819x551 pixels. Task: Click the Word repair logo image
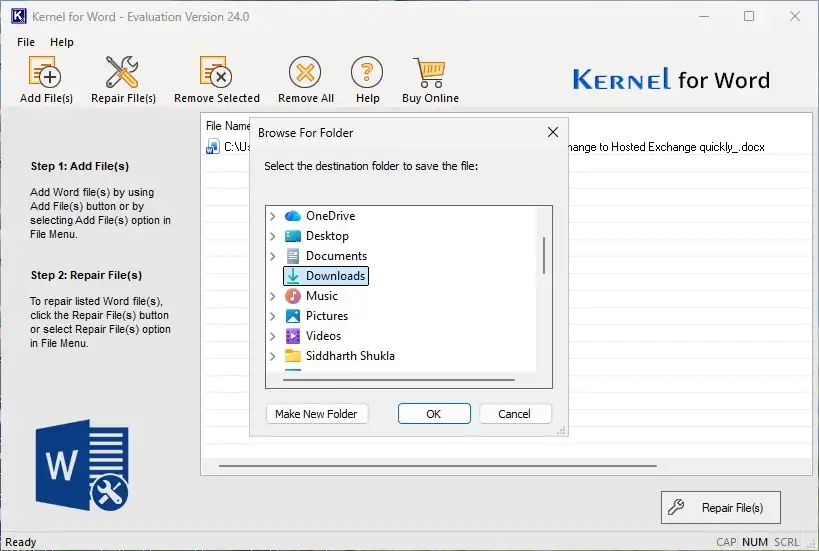(x=82, y=465)
